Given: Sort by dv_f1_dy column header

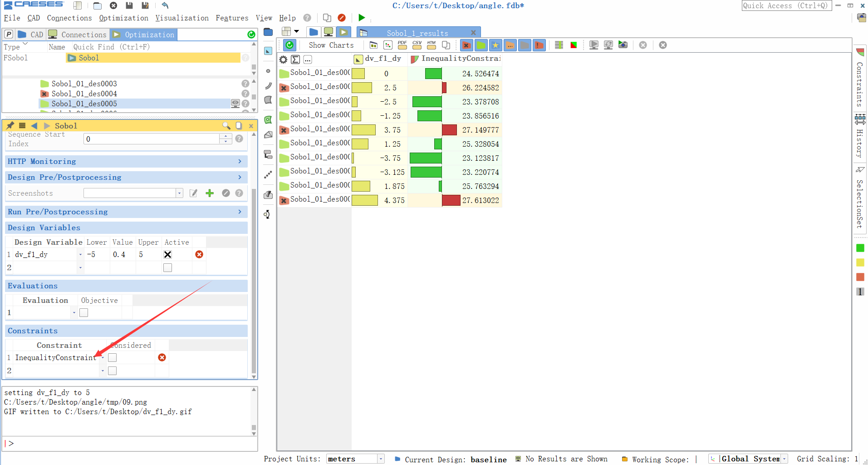Looking at the screenshot, I should point(379,59).
